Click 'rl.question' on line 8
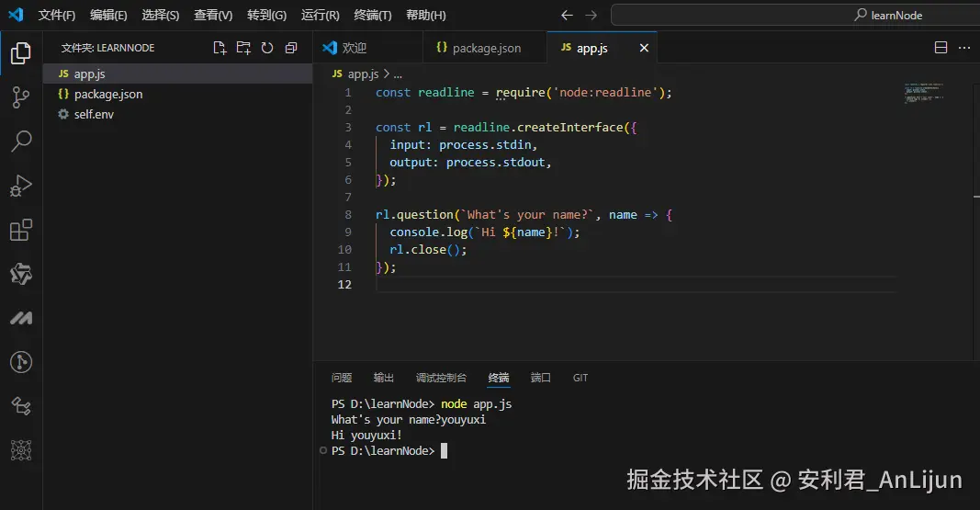Image resolution: width=980 pixels, height=510 pixels. coord(414,215)
